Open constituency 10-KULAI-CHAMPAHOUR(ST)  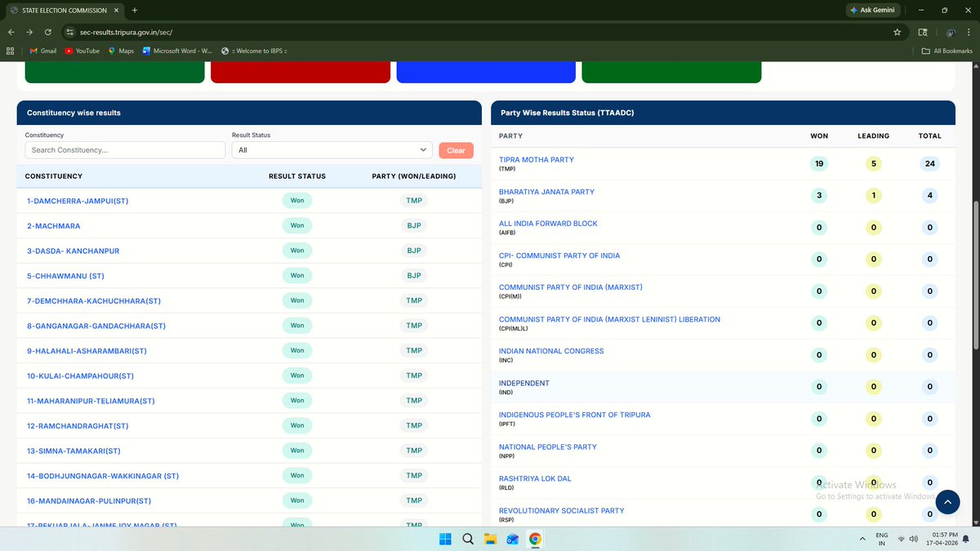click(x=80, y=375)
